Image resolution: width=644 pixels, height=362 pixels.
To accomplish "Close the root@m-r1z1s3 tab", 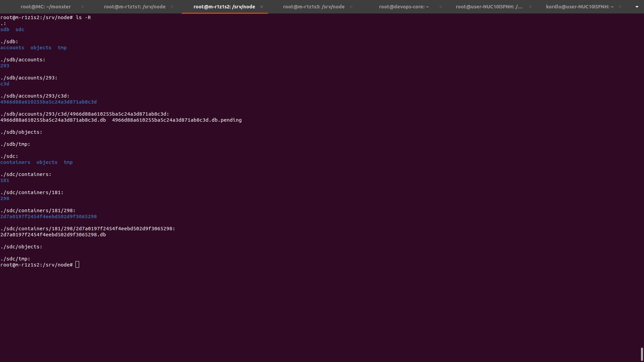I will pyautogui.click(x=351, y=7).
